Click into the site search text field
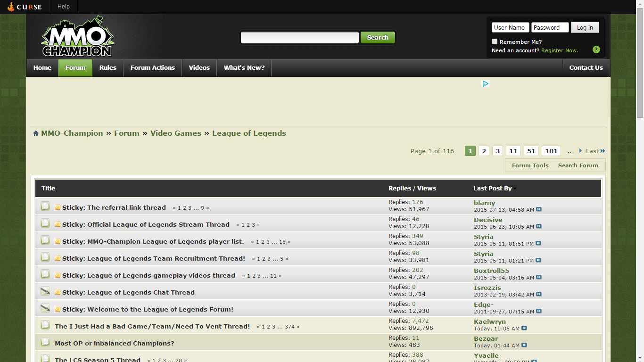 [300, 38]
